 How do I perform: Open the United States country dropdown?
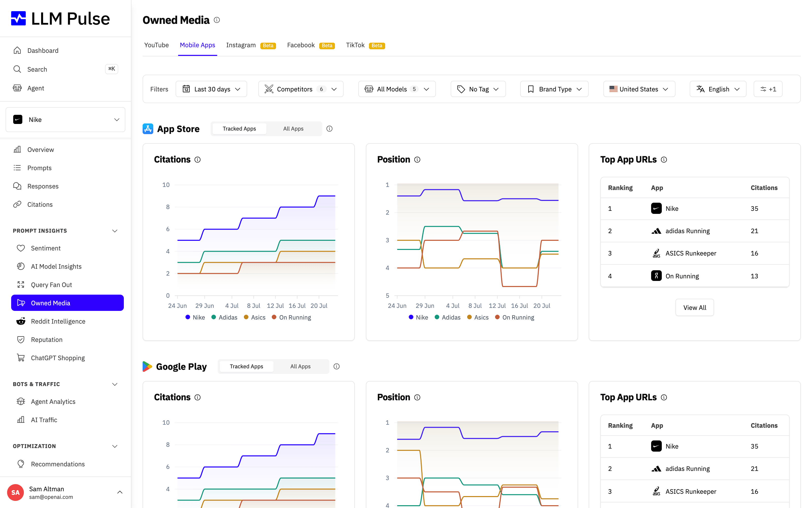tap(639, 89)
